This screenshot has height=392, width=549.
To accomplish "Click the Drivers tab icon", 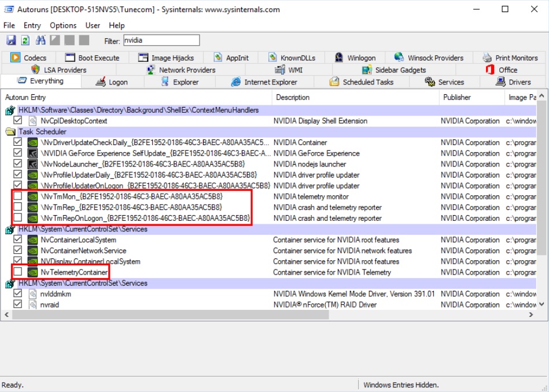I will (500, 82).
